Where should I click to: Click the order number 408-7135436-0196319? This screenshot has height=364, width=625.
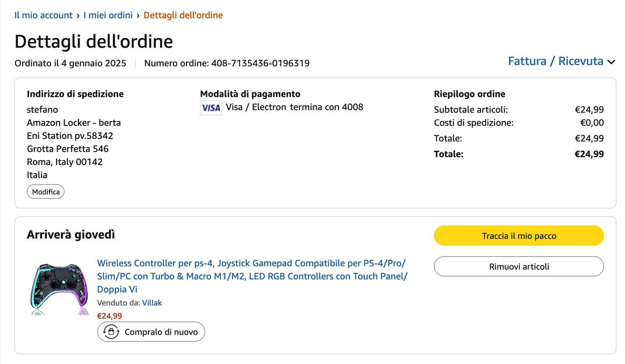[260, 63]
